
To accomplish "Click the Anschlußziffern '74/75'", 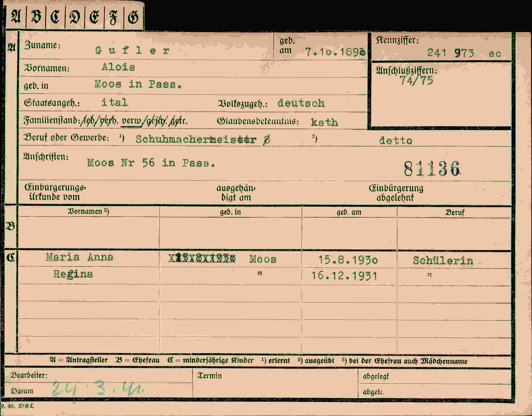I will 416,80.
